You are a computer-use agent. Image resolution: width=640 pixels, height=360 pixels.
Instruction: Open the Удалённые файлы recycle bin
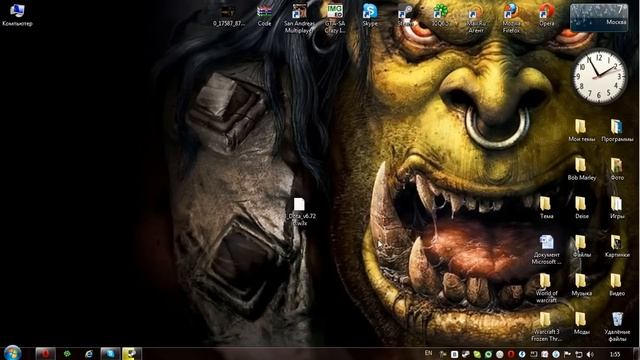pyautogui.click(x=617, y=327)
